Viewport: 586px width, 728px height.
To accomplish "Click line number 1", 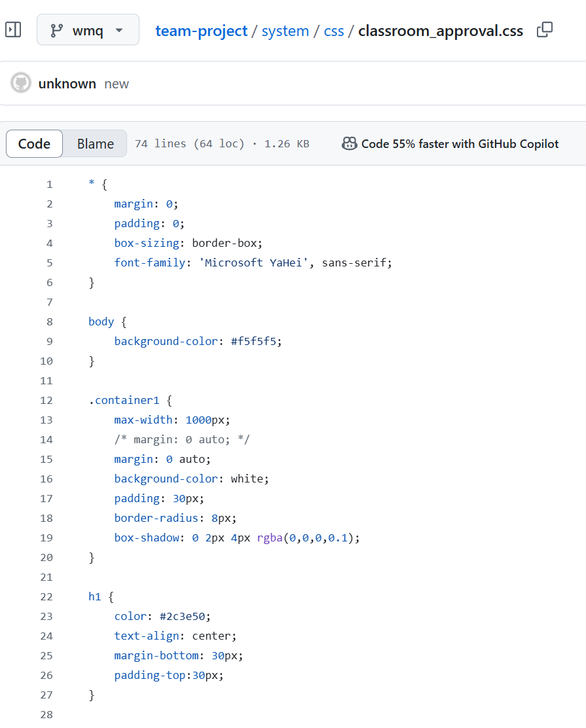I will (x=49, y=184).
